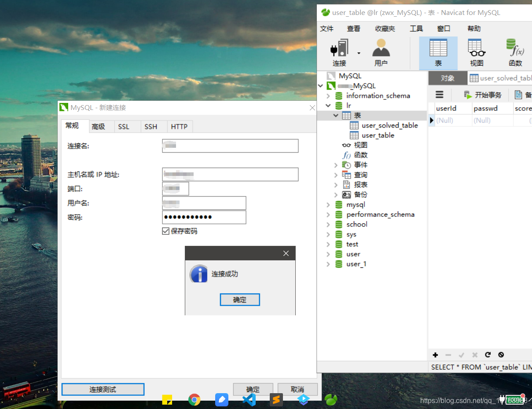Click the delete record minus icon

pos(448,355)
